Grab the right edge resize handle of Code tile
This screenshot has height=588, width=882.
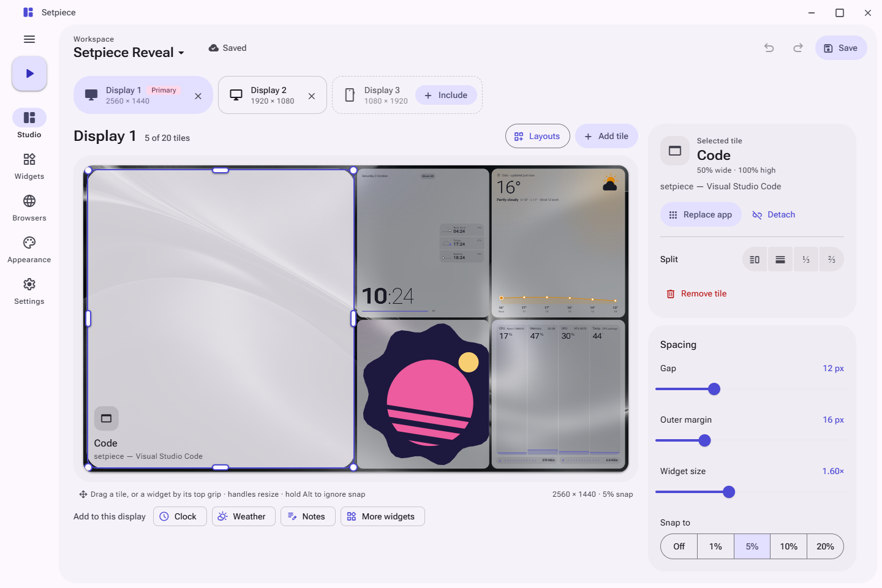(353, 318)
